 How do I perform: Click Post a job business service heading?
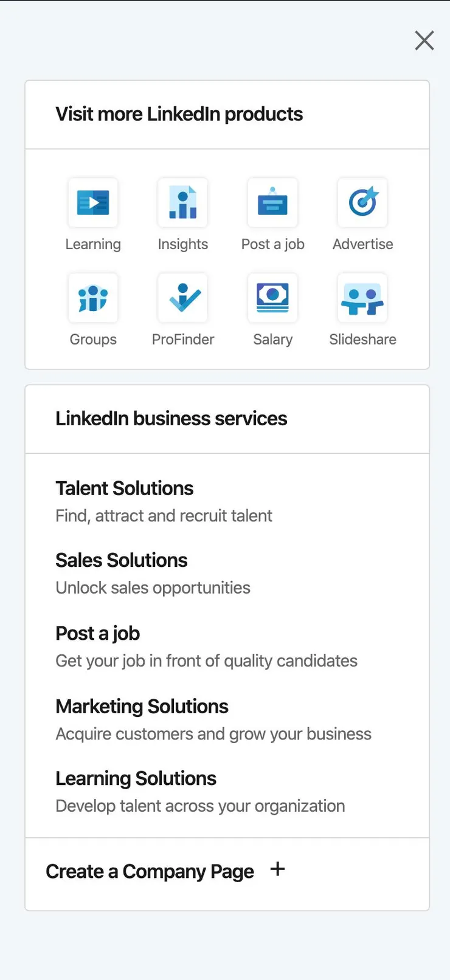pyautogui.click(x=98, y=634)
